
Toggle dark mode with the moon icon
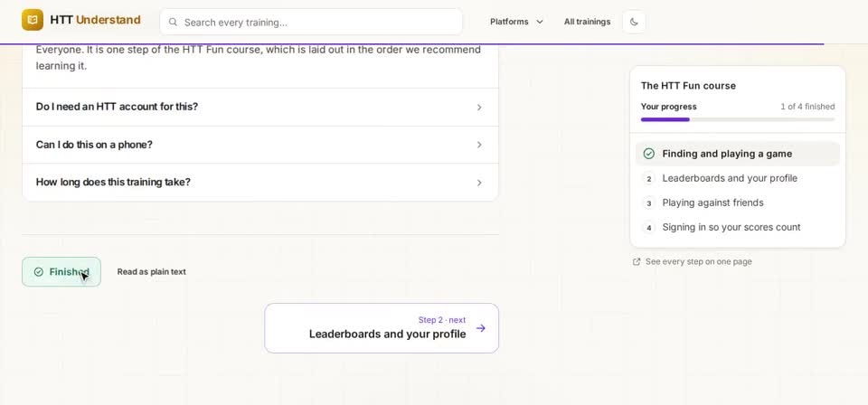click(x=634, y=22)
